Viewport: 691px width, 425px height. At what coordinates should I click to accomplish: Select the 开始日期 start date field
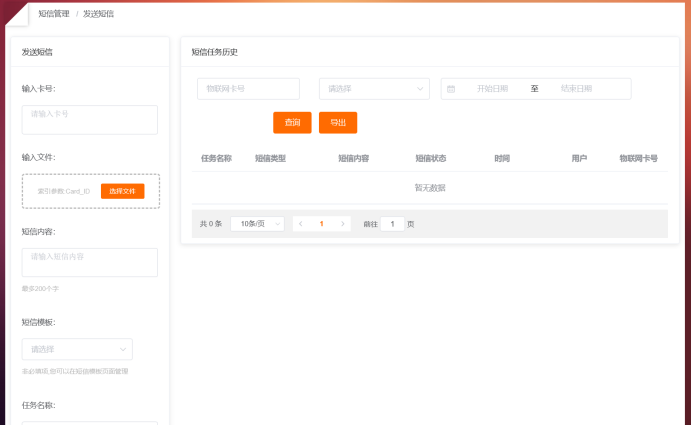click(x=492, y=89)
